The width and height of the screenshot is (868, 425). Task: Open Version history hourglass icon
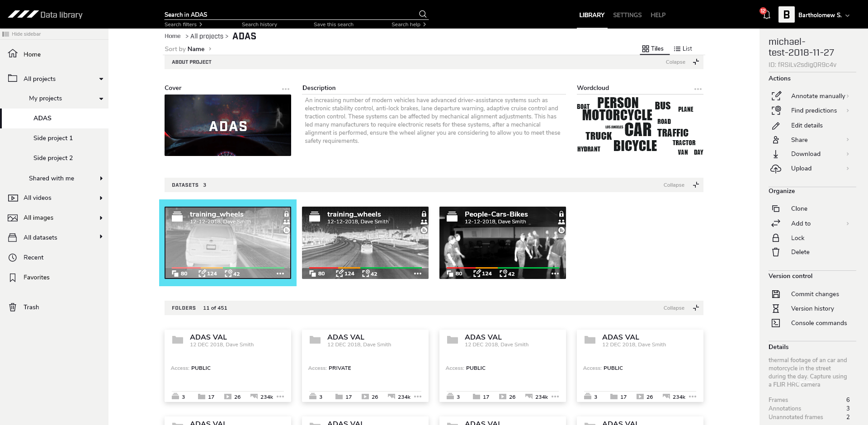pyautogui.click(x=776, y=308)
